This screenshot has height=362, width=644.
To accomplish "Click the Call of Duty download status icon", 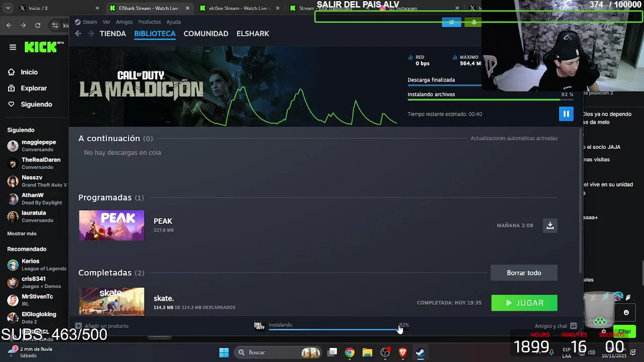I will point(259,326).
